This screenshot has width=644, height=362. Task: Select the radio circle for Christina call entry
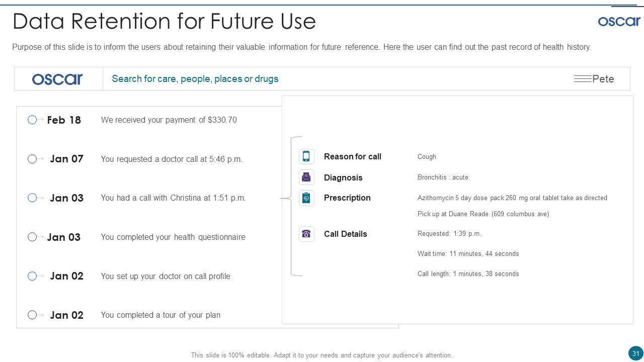(32, 198)
